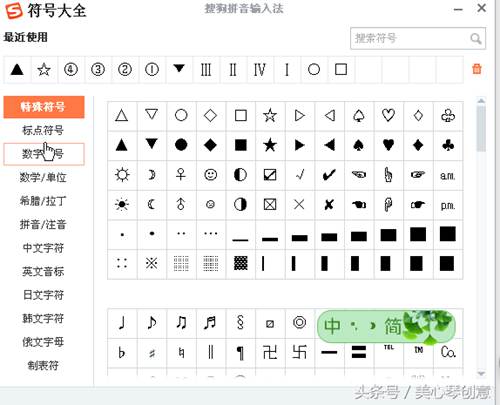Insert the bold check mark symbol ✔

[x=329, y=175]
